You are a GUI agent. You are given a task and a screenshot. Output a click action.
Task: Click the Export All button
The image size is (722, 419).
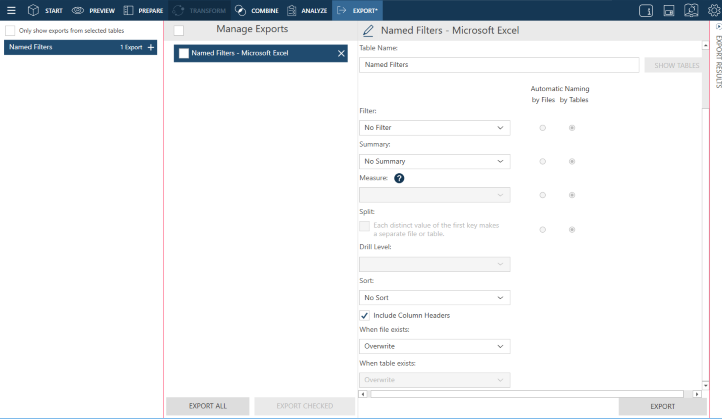(x=207, y=406)
